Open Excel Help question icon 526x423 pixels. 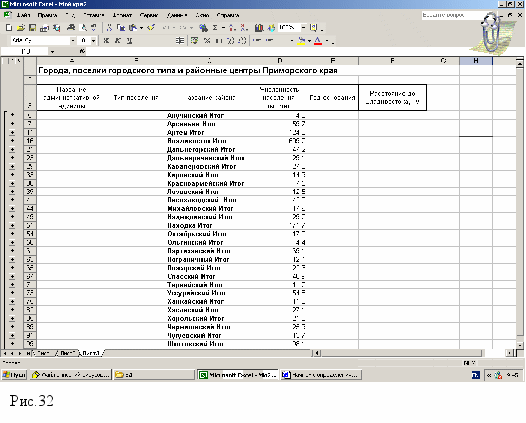pyautogui.click(x=313, y=28)
